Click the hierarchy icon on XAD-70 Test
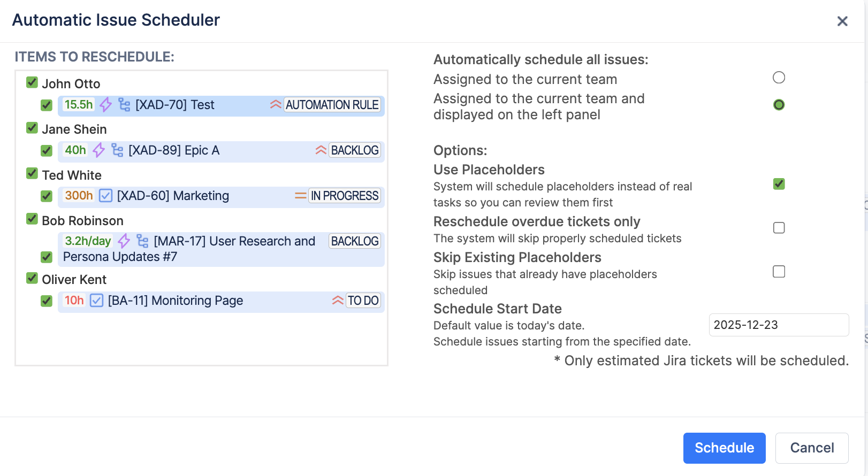Image resolution: width=868 pixels, height=476 pixels. point(124,105)
